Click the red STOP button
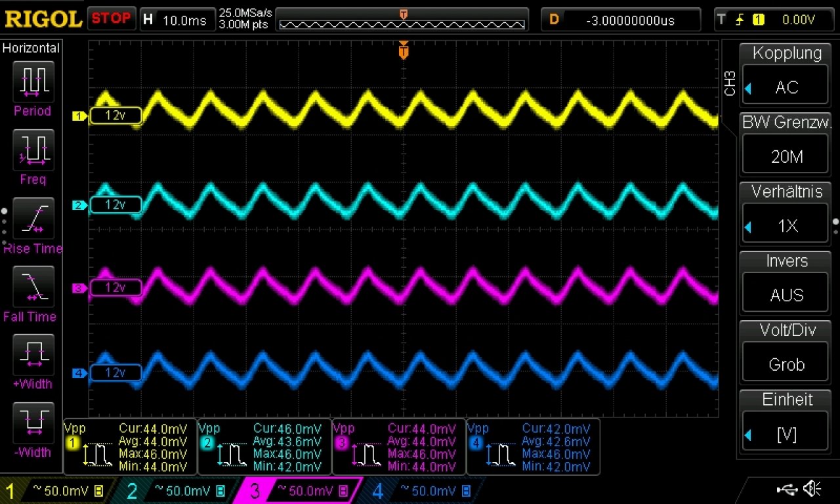 112,18
